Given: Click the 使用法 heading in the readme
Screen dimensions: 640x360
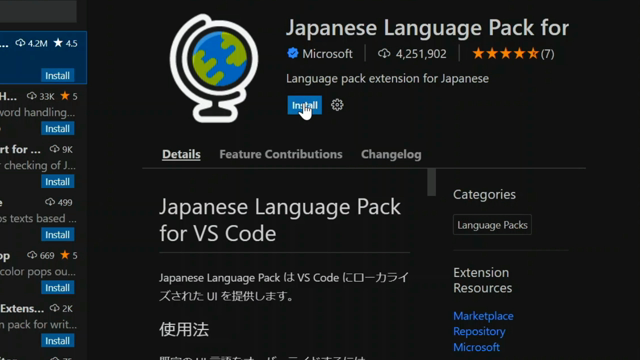Looking at the screenshot, I should [184, 329].
